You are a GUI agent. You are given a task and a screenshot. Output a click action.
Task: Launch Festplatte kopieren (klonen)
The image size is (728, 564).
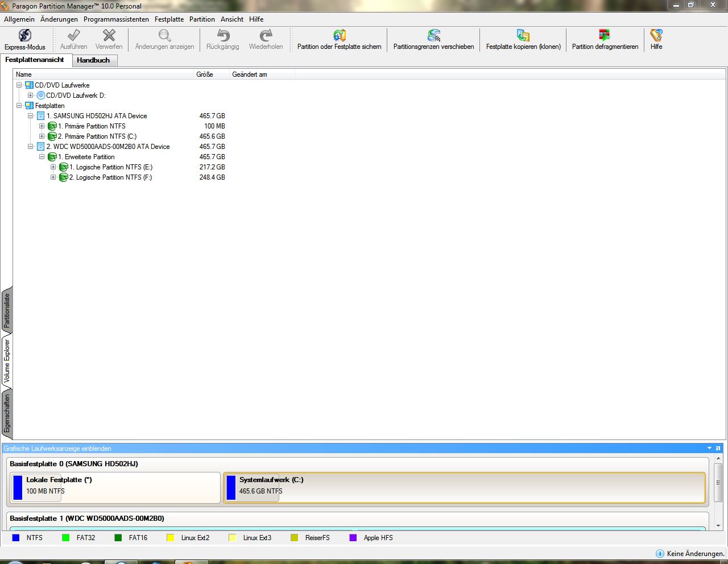(x=523, y=40)
